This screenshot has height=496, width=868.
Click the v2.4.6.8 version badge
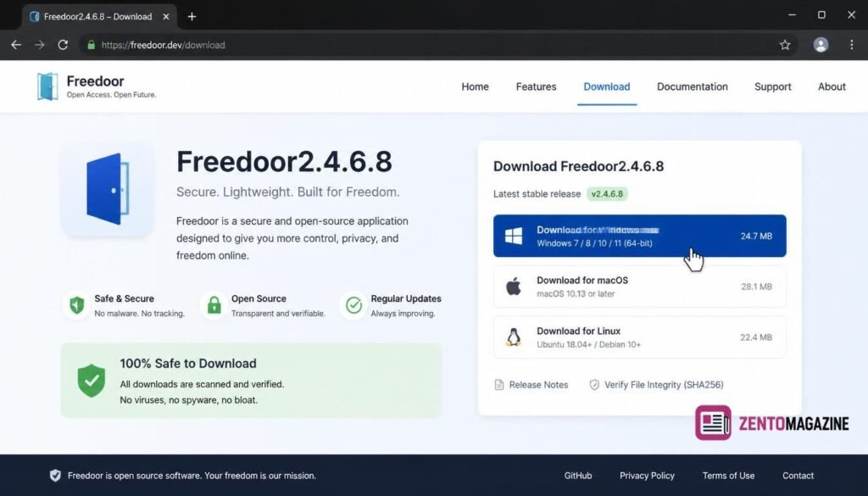point(607,194)
